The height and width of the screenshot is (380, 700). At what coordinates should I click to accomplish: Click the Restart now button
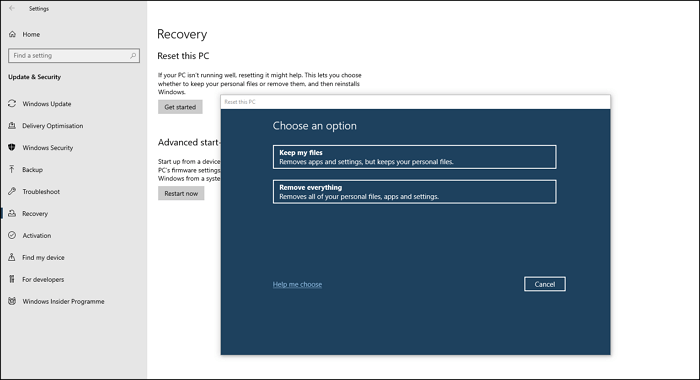[x=181, y=193]
